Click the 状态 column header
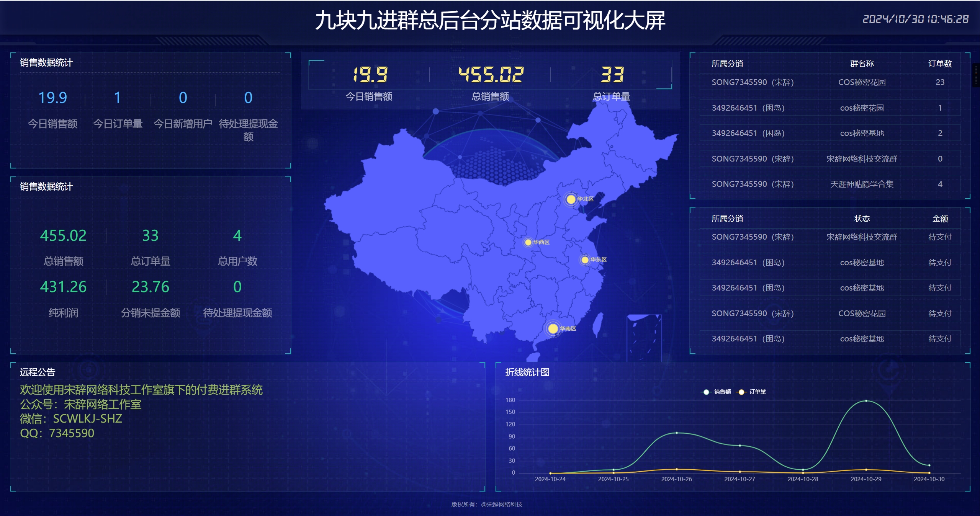The height and width of the screenshot is (516, 980). [862, 219]
